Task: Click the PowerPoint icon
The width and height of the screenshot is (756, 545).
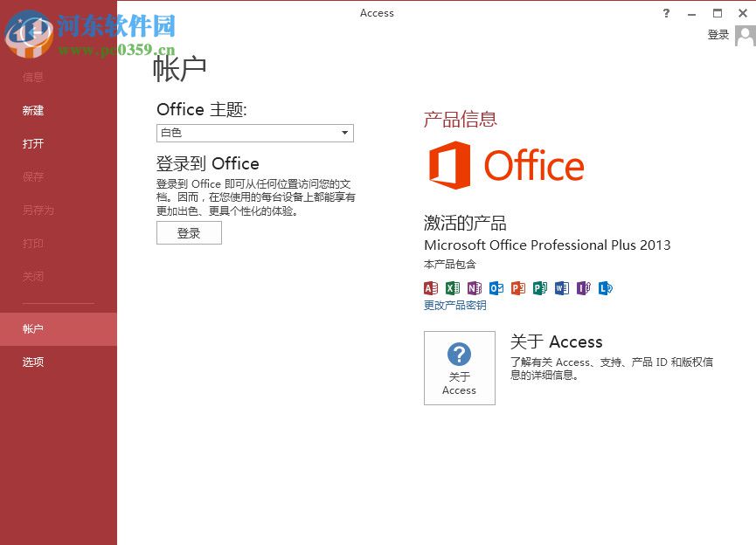Action: point(517,288)
